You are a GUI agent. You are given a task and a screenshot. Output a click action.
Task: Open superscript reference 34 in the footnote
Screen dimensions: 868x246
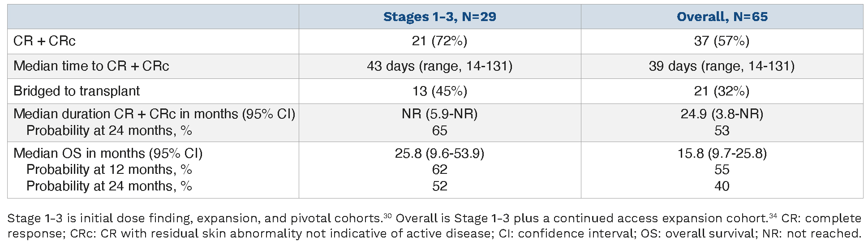773,216
